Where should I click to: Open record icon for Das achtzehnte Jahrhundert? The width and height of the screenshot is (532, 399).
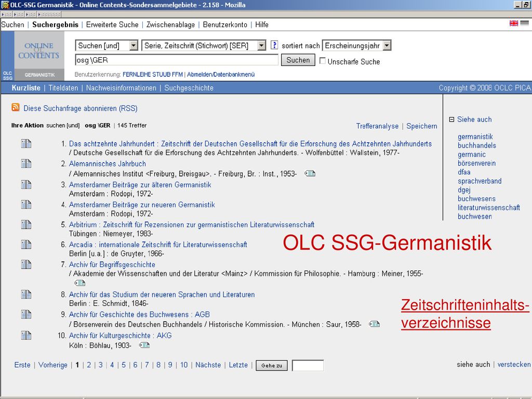point(26,144)
